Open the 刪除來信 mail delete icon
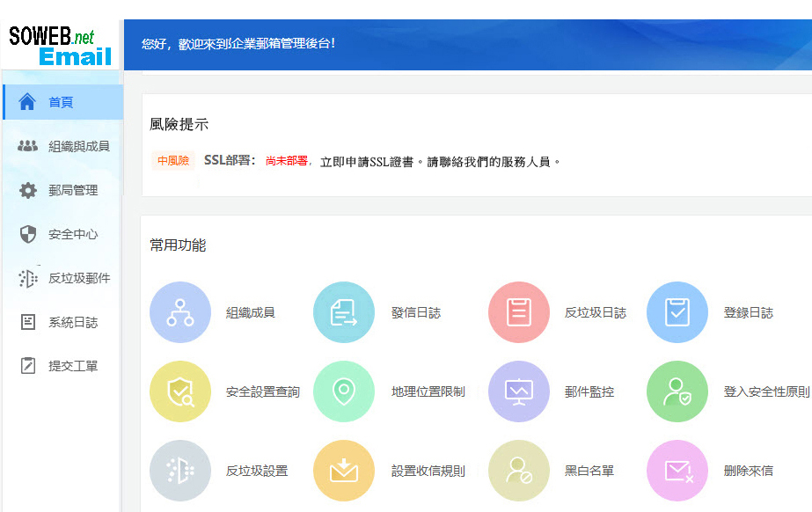812x512 pixels. coord(677,471)
